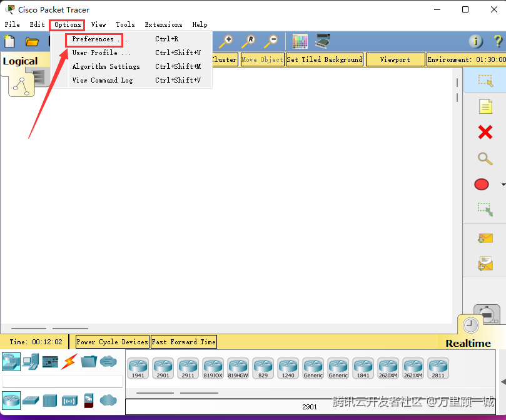The width and height of the screenshot is (506, 420).
Task: Click Set Tiled Background button
Action: pyautogui.click(x=325, y=59)
